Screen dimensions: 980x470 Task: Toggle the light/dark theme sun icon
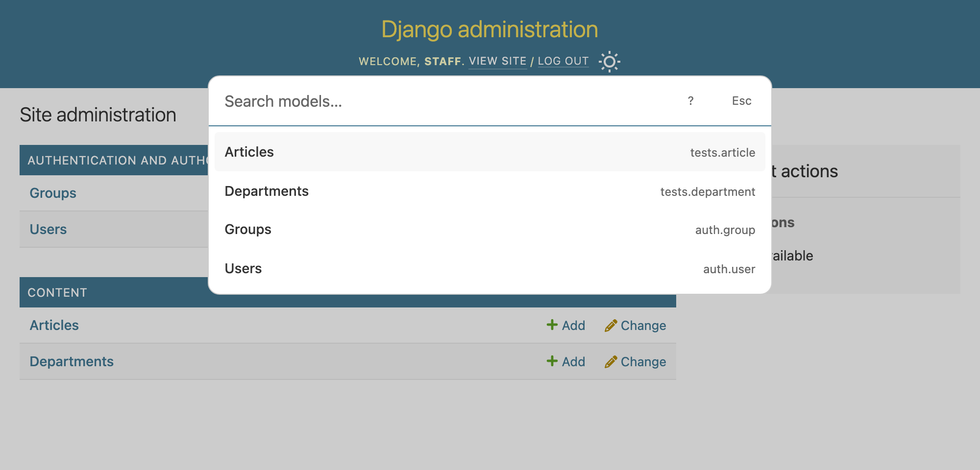(610, 62)
